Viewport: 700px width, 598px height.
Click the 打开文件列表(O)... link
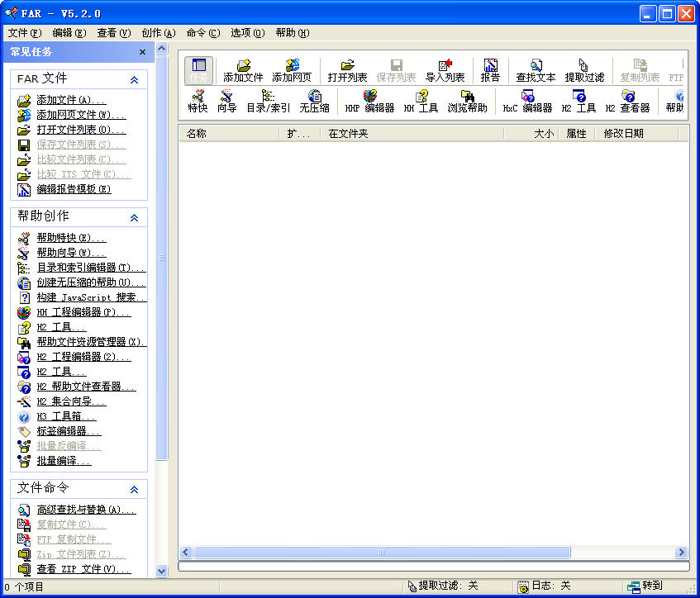(81, 130)
